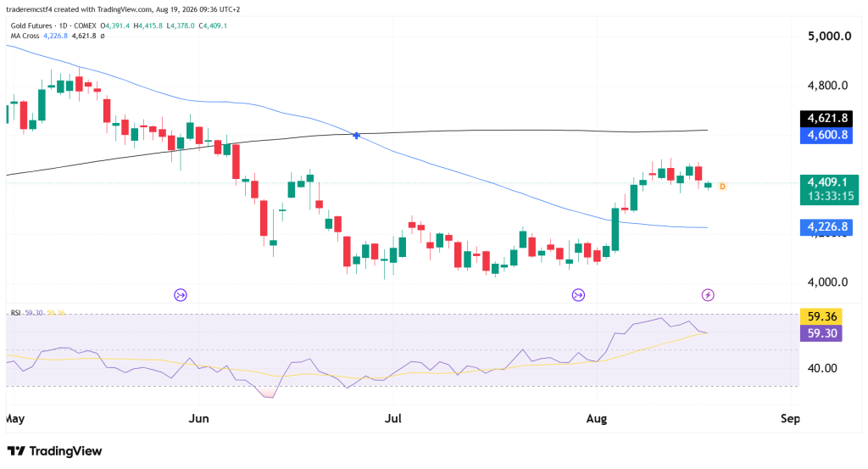
Task: Open the contract rollover icon before Aug
Action: pos(578,295)
